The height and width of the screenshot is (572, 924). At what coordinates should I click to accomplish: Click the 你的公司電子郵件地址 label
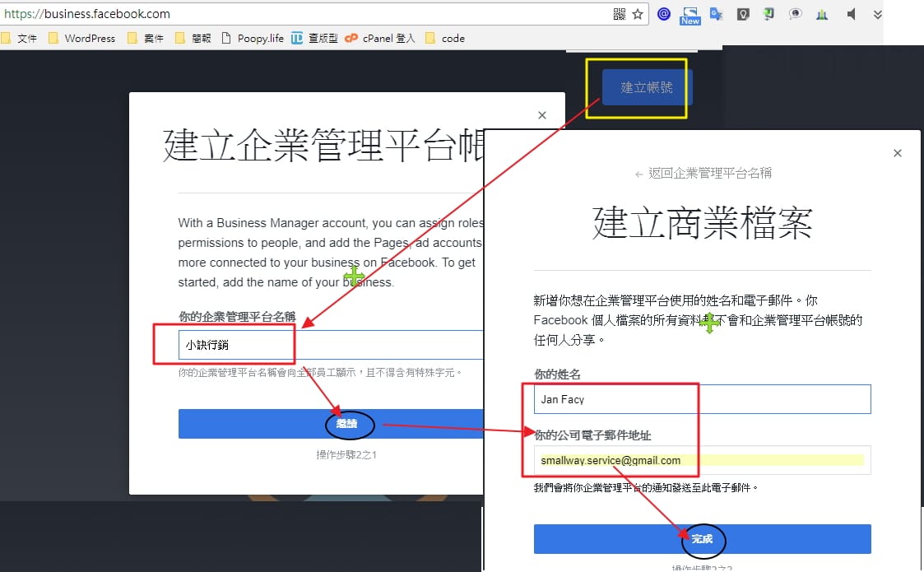(x=592, y=435)
